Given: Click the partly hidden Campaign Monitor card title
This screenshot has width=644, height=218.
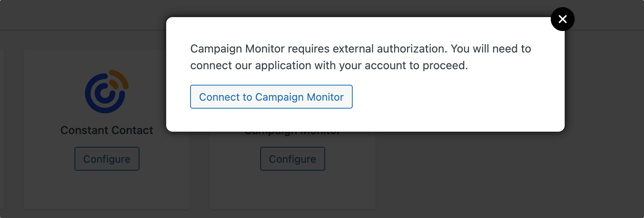Looking at the screenshot, I should pos(293,134).
